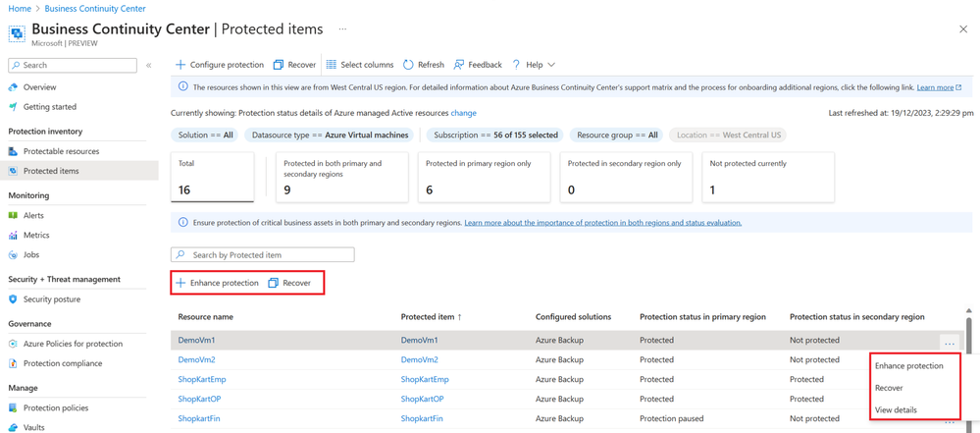Close the Protected items blade
This screenshot has width=980, height=433.
tap(963, 29)
